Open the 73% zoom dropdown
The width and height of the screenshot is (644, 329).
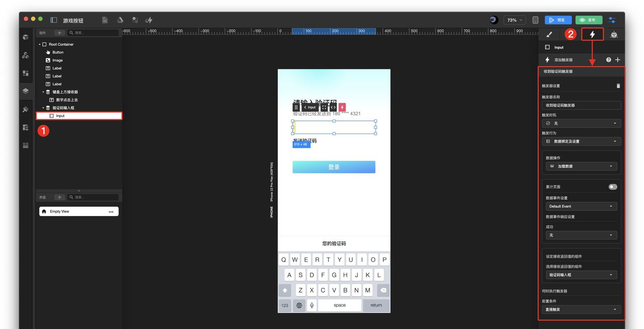click(515, 20)
